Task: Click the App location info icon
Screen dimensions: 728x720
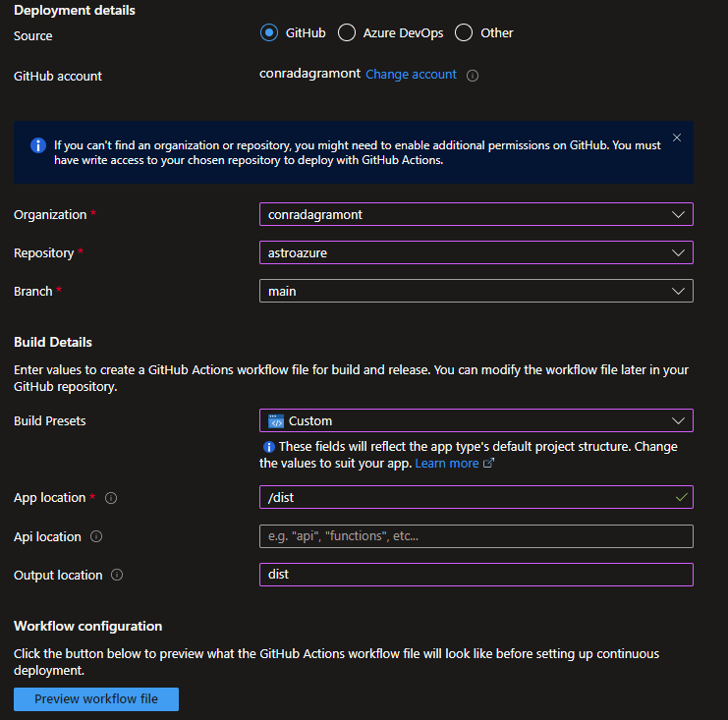Action: (x=111, y=498)
